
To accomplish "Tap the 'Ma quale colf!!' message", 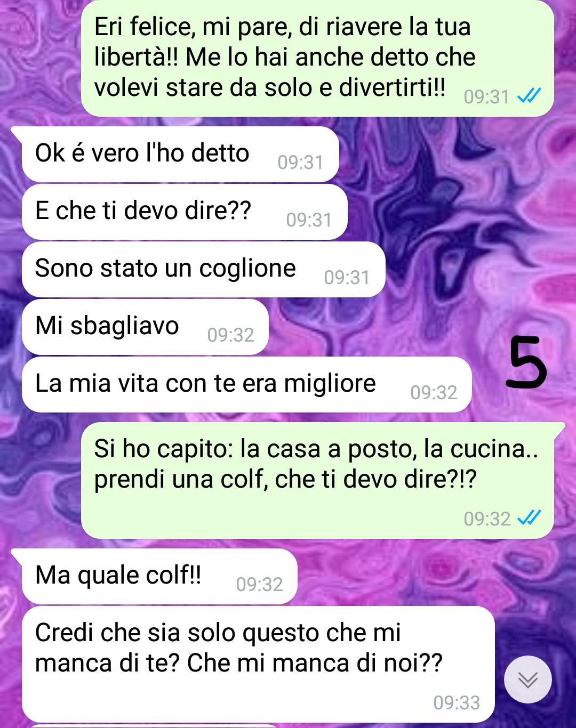I will 159,577.
